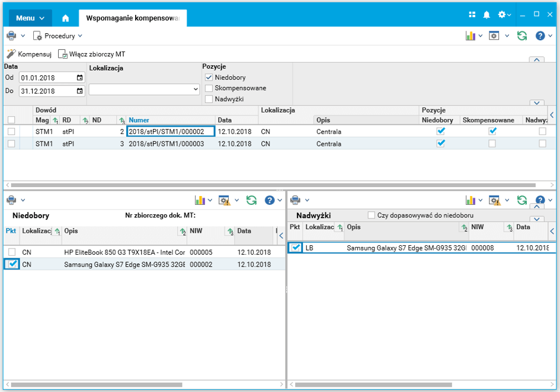Screen dimensions: 560x392
Task: Open calendar picker for Od date
Action: point(80,78)
